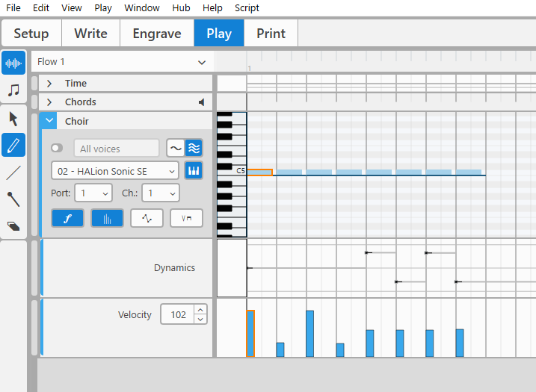Image resolution: width=536 pixels, height=392 pixels.
Task: Select the Draw pencil tool
Action: click(x=13, y=145)
